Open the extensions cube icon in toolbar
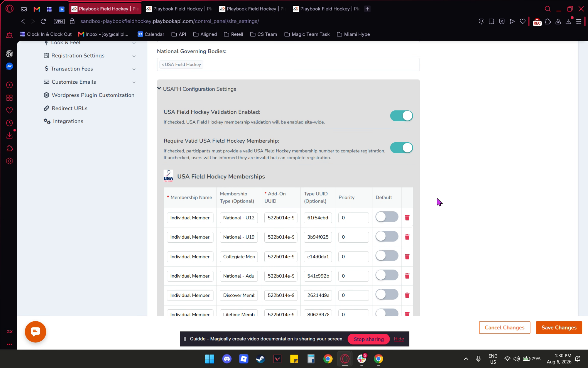The height and width of the screenshot is (368, 588). (548, 21)
